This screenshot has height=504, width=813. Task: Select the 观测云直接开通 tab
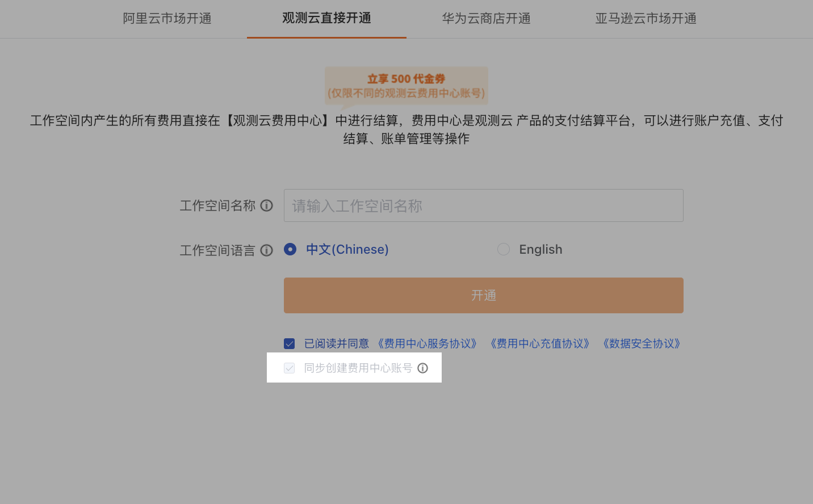(326, 19)
